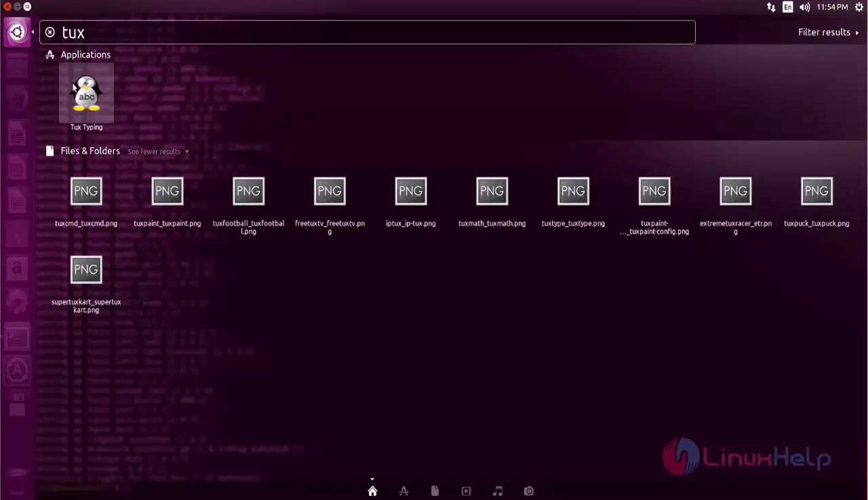Viewport: 868px width, 500px height.
Task: Open freetuxtv_freetuxtv.png file icon
Action: point(330,191)
